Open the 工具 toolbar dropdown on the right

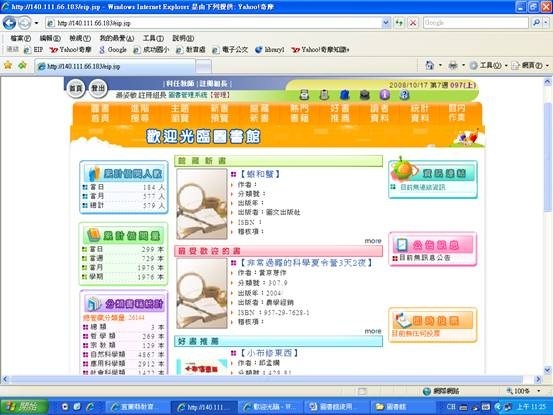(x=489, y=65)
